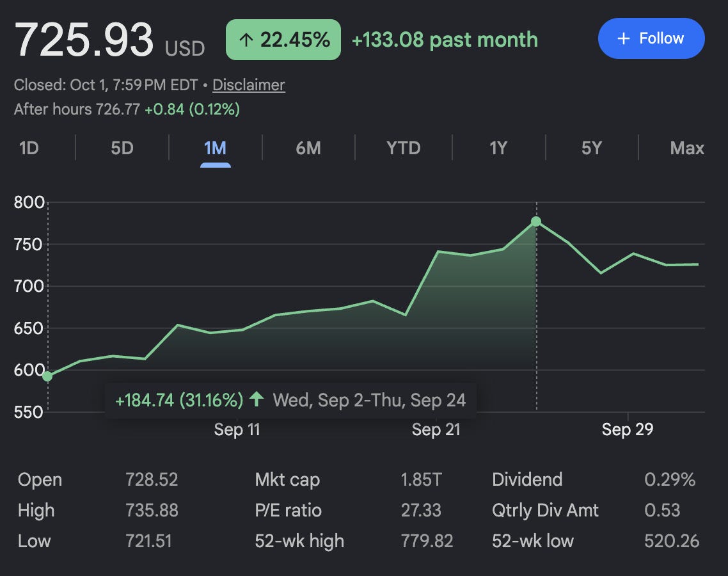Screen dimensions: 728x576
Task: Click the 800 y-axis label
Action: click(x=29, y=202)
